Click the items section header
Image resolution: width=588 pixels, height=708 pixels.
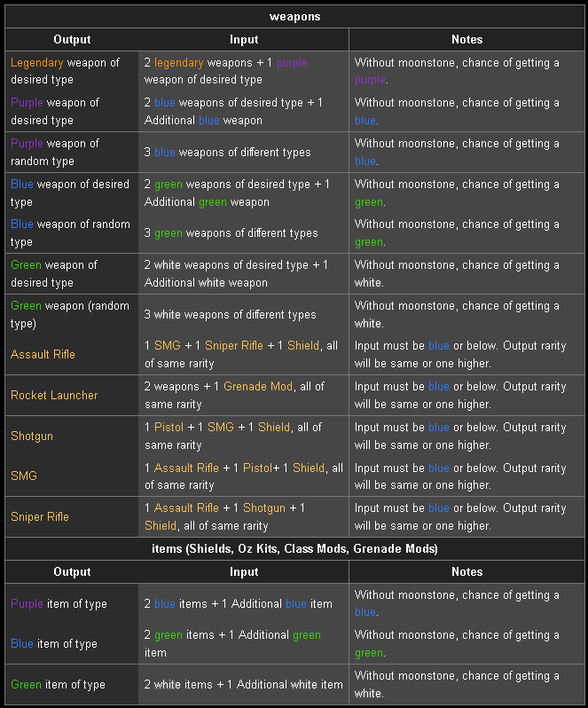tap(294, 548)
